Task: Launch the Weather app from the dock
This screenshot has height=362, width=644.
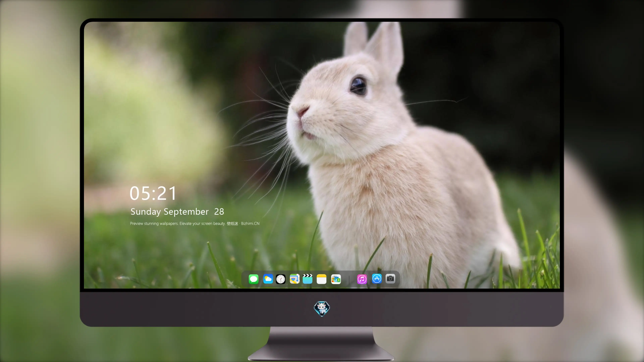Action: click(x=268, y=279)
